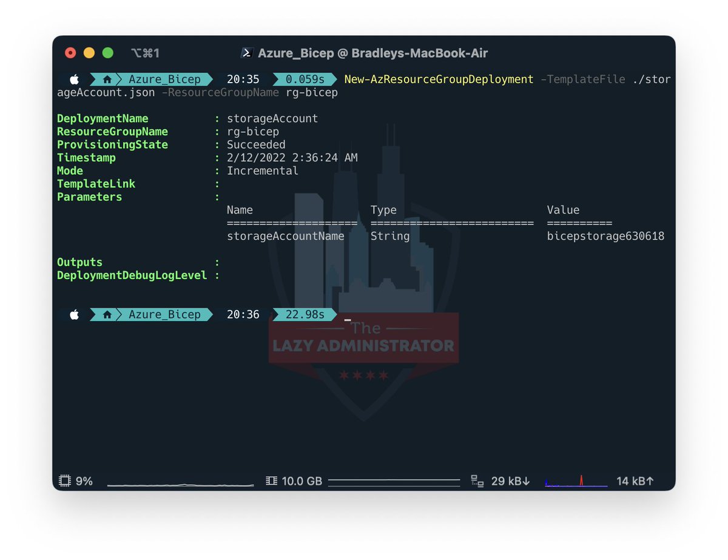Viewport: 728px width, 560px height.
Task: Click the Apple logo in first prompt
Action: [x=74, y=79]
